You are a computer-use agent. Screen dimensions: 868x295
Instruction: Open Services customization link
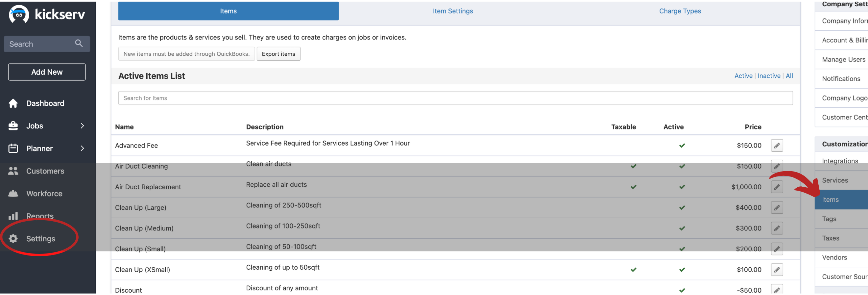point(835,180)
